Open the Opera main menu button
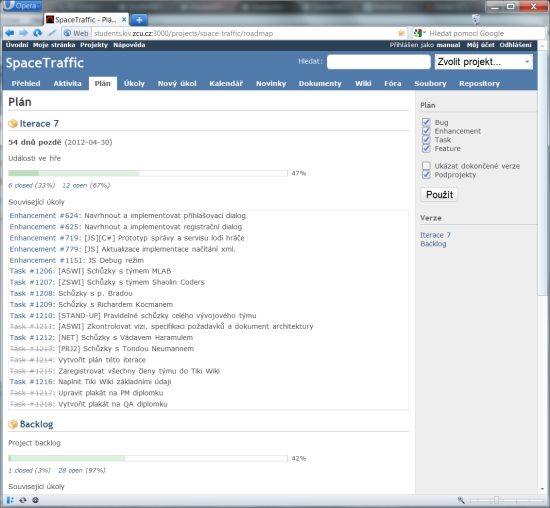Viewport: 550px width, 508px height. click(x=22, y=6)
